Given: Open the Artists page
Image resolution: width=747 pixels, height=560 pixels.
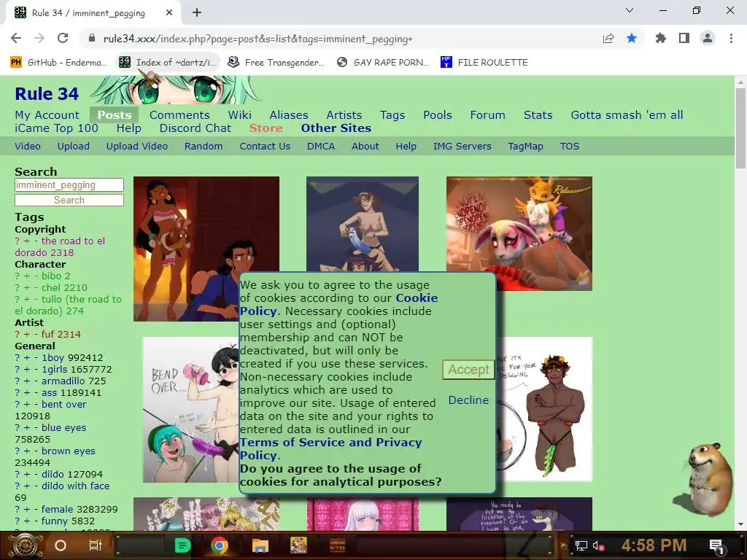Looking at the screenshot, I should [x=344, y=115].
